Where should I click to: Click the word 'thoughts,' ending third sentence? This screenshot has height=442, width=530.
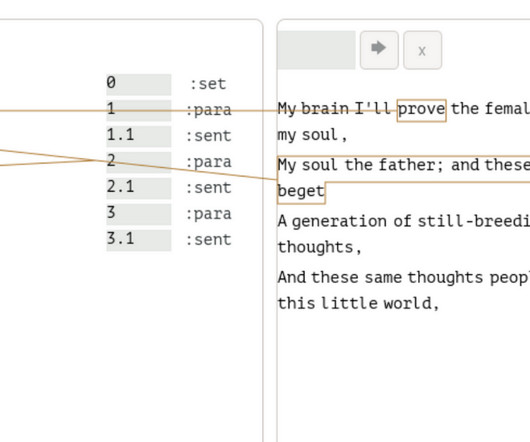(319, 247)
